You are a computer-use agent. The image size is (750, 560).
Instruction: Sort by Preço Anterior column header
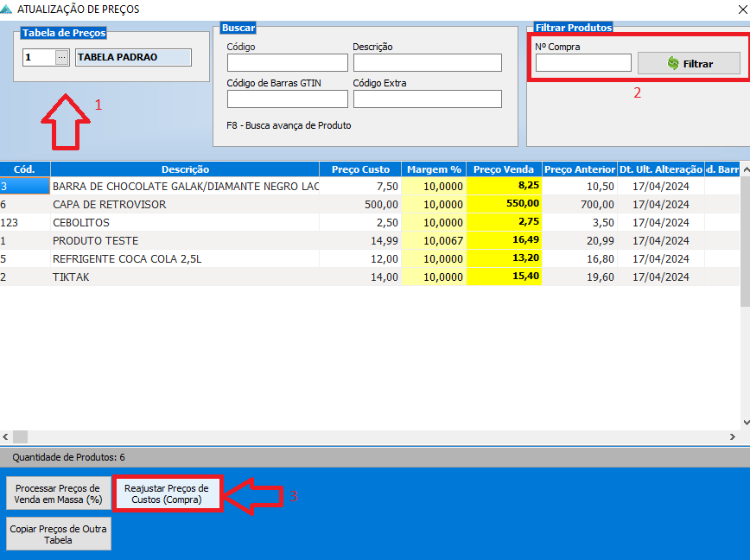[x=579, y=169]
